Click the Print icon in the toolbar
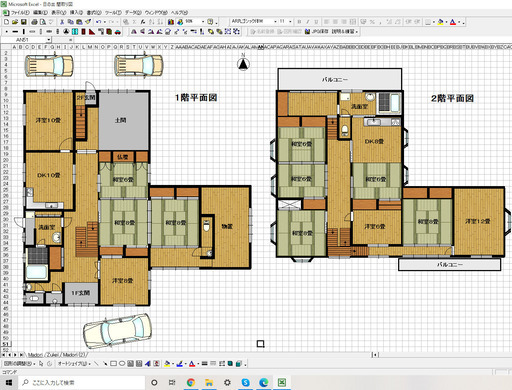512x390 pixels. [x=34, y=22]
